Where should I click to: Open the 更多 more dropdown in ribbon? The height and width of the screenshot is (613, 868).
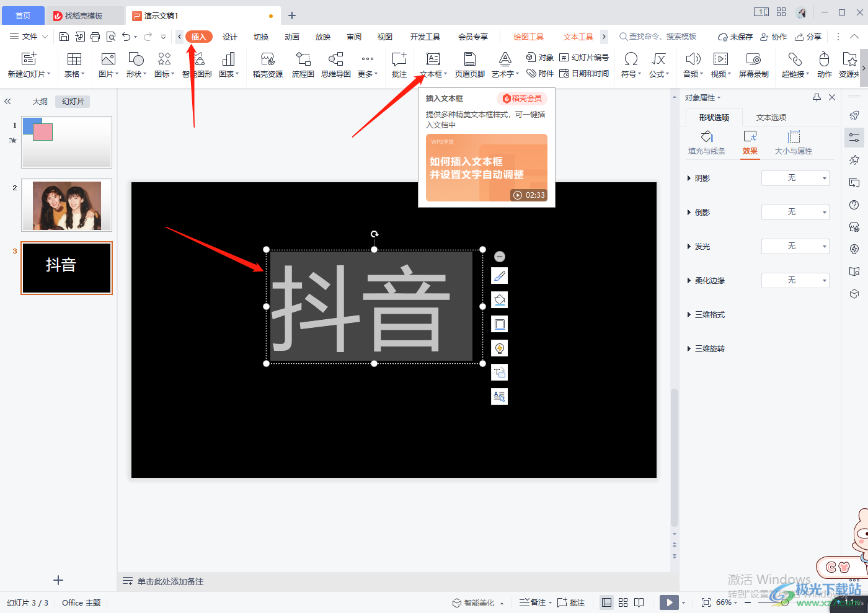tap(368, 65)
